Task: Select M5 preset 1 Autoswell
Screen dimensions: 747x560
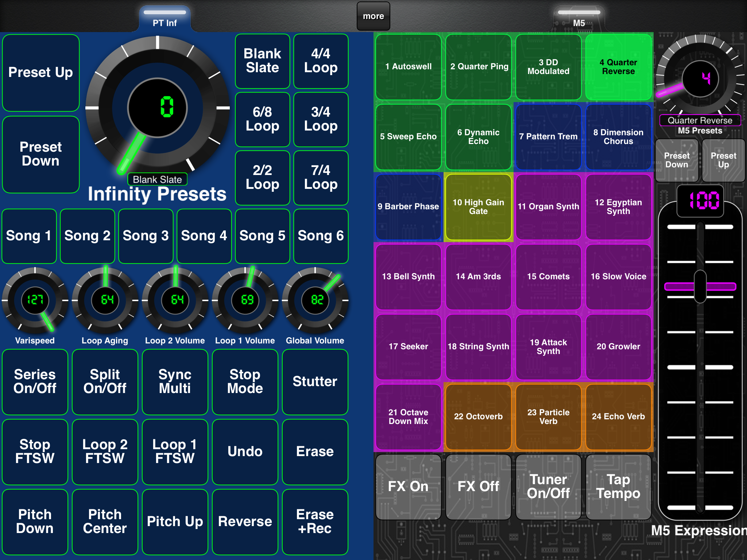Action: pyautogui.click(x=409, y=67)
